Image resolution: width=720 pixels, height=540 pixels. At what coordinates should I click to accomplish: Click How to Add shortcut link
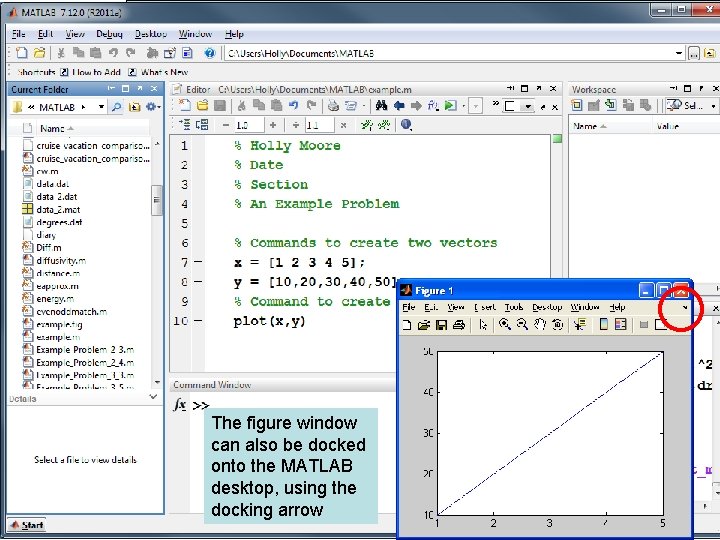pos(91,72)
